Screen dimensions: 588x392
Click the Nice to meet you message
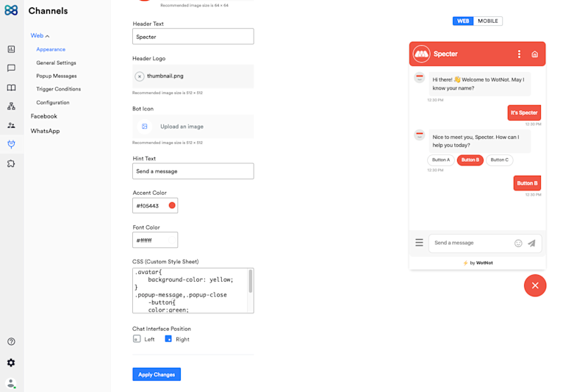[480, 141]
